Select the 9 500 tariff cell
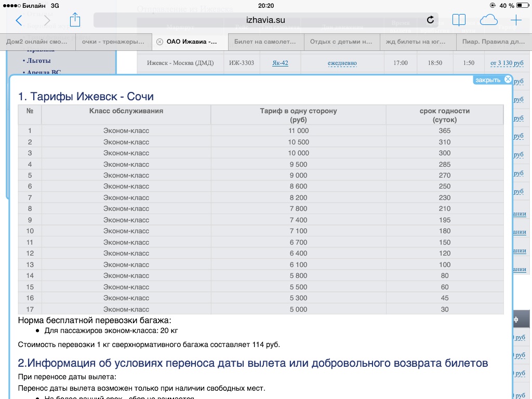The width and height of the screenshot is (532, 399). click(299, 164)
